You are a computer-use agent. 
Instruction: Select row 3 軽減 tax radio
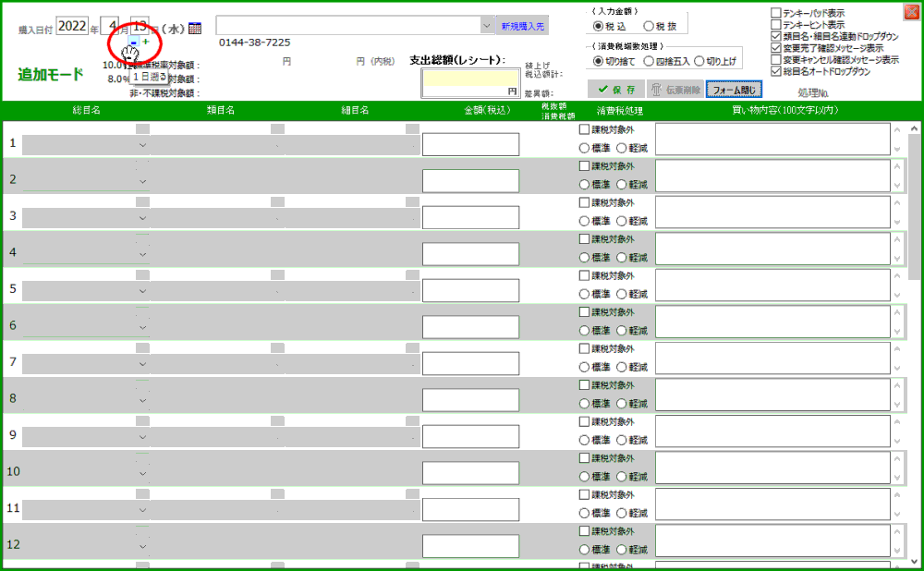[622, 221]
